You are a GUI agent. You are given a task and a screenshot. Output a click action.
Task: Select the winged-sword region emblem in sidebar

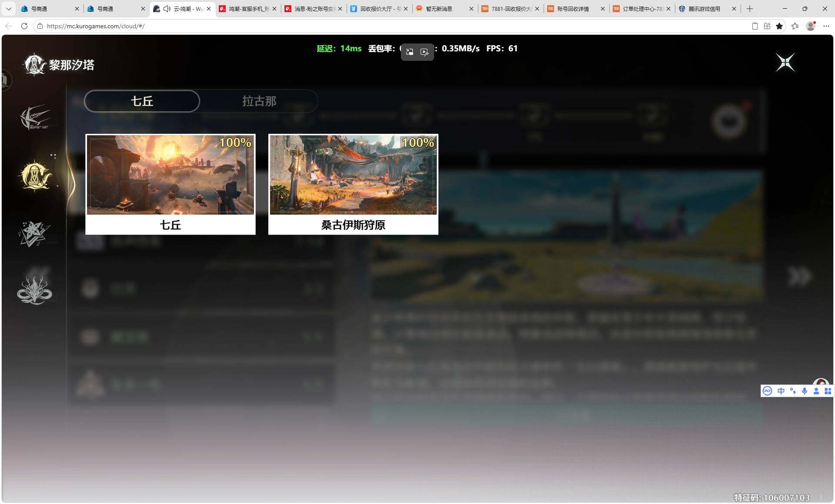pyautogui.click(x=35, y=117)
